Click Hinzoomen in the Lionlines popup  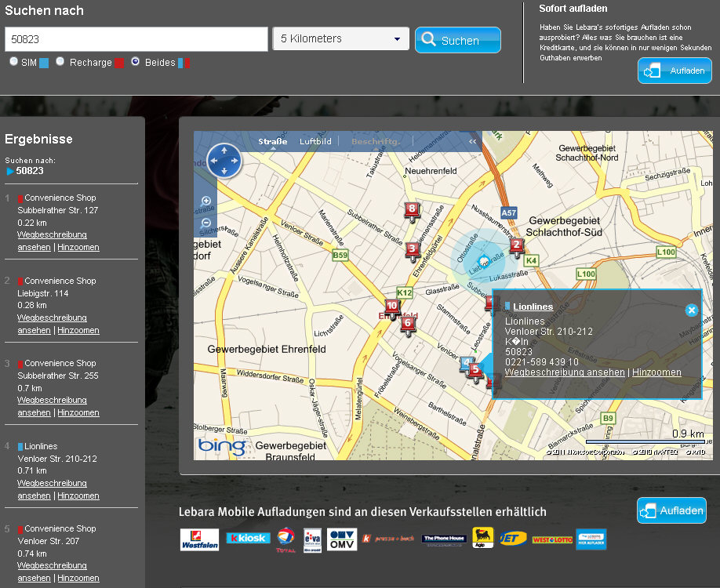(656, 372)
